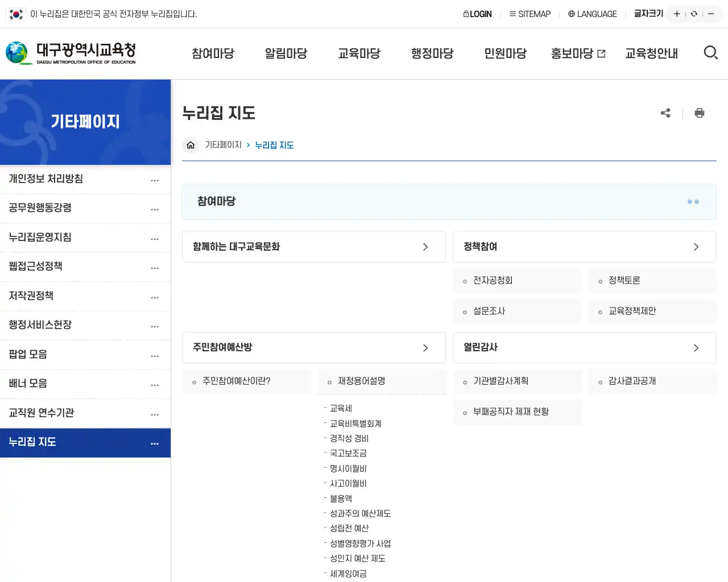Open SITEMAP from the top utility bar

click(530, 14)
